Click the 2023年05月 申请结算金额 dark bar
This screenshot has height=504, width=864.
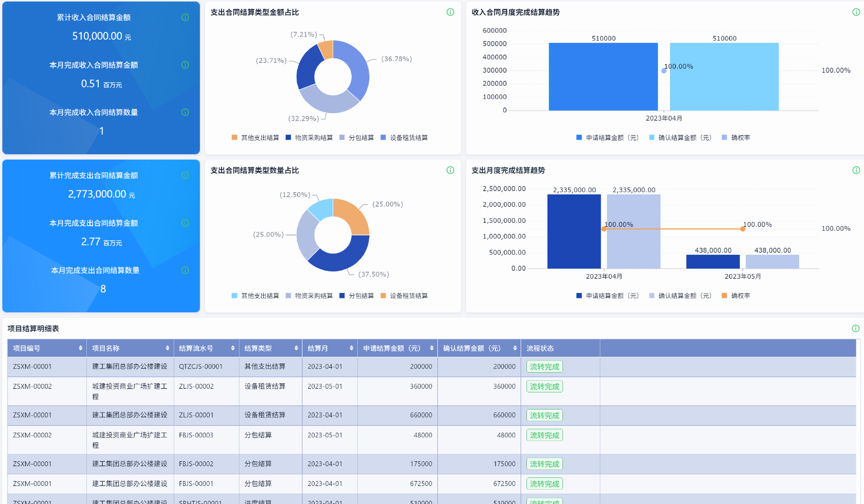tap(713, 262)
